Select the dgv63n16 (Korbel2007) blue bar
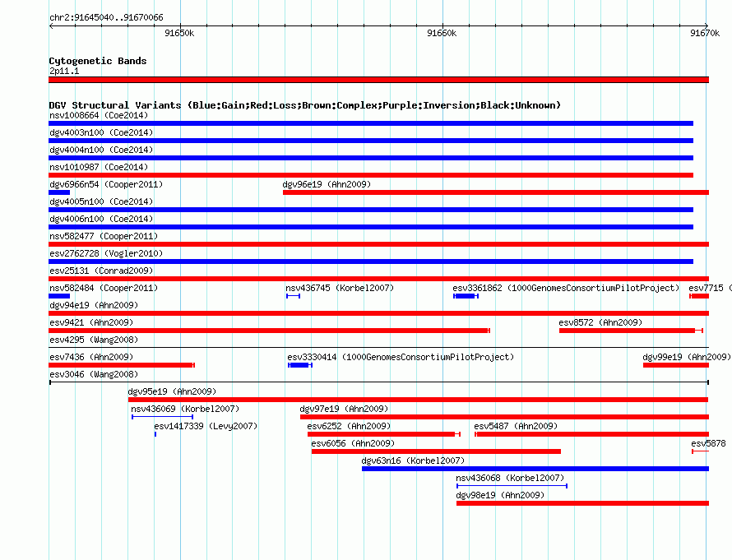This screenshot has width=732, height=560. (x=535, y=469)
